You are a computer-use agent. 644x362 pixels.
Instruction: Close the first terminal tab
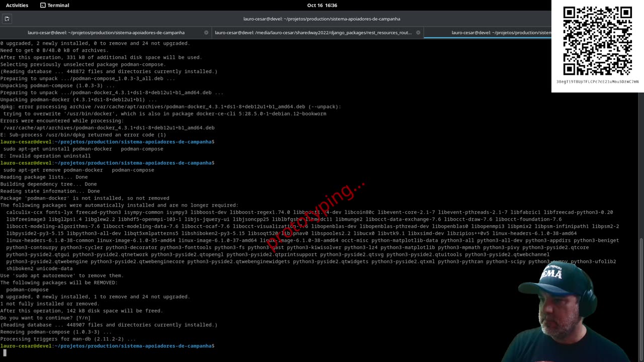(x=206, y=33)
